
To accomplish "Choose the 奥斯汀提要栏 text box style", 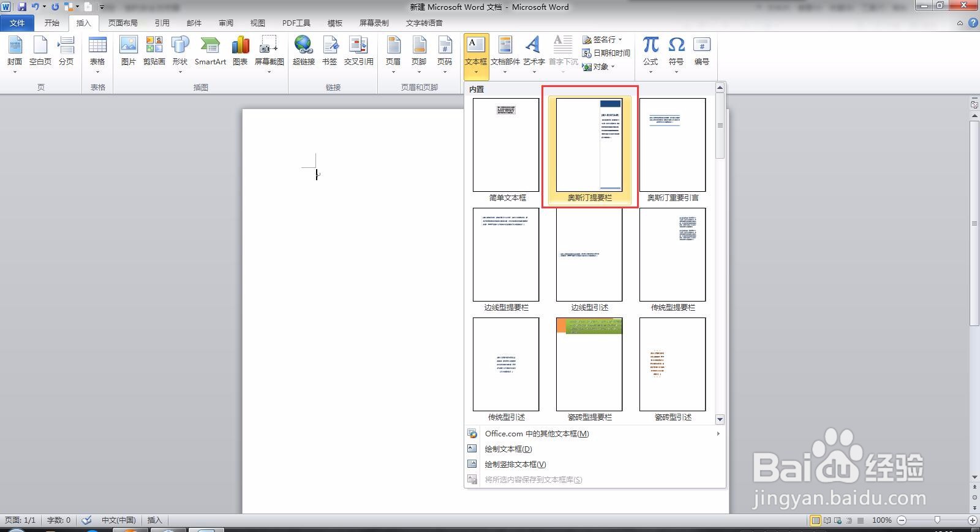I will coord(589,150).
